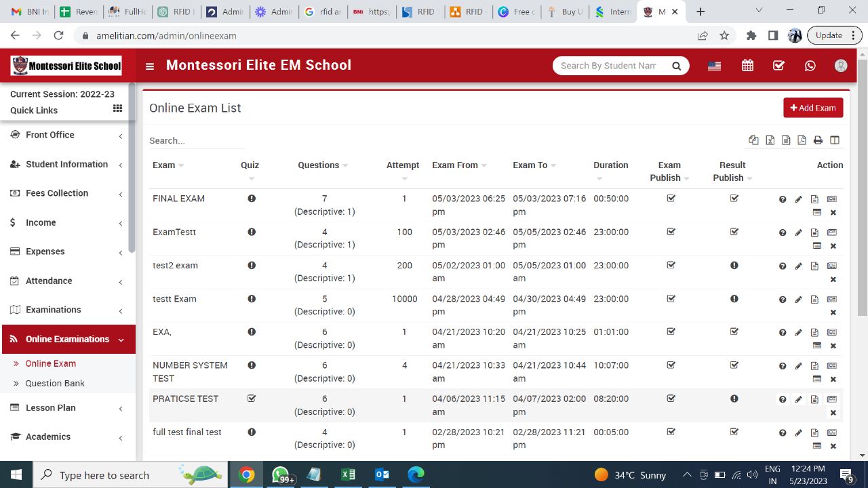Viewport: 868px width, 488px height.
Task: Expand the Fees Collection menu
Action: click(x=68, y=193)
